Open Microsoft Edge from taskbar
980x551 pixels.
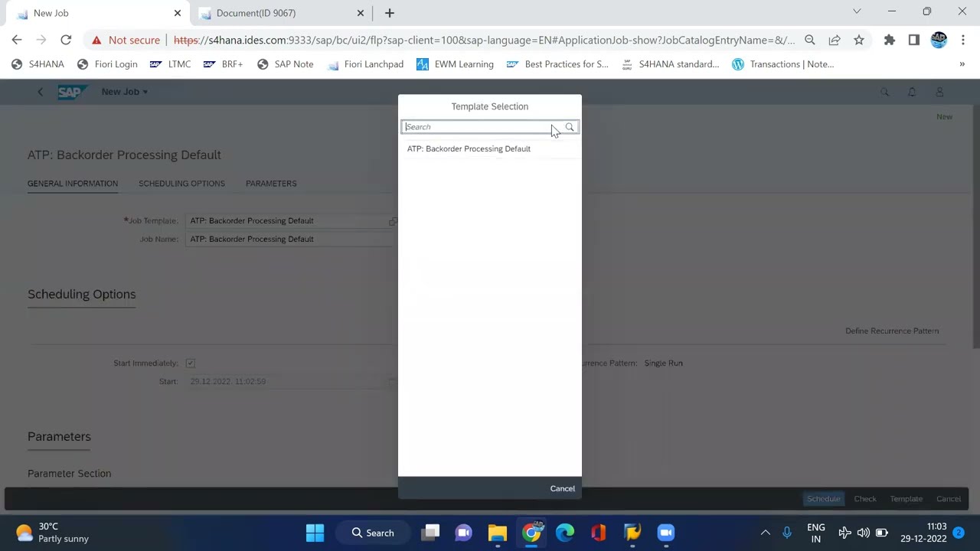565,533
